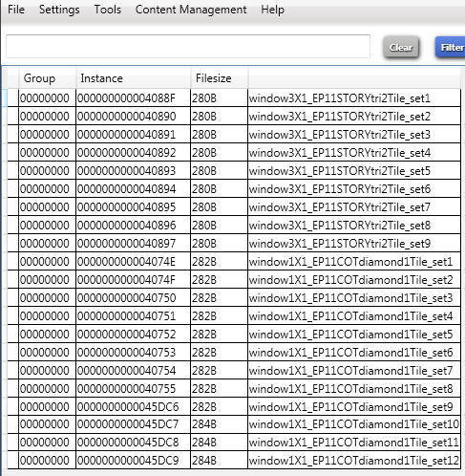This screenshot has width=465, height=476.
Task: Click instance cell 000000000004074E
Action: click(134, 262)
